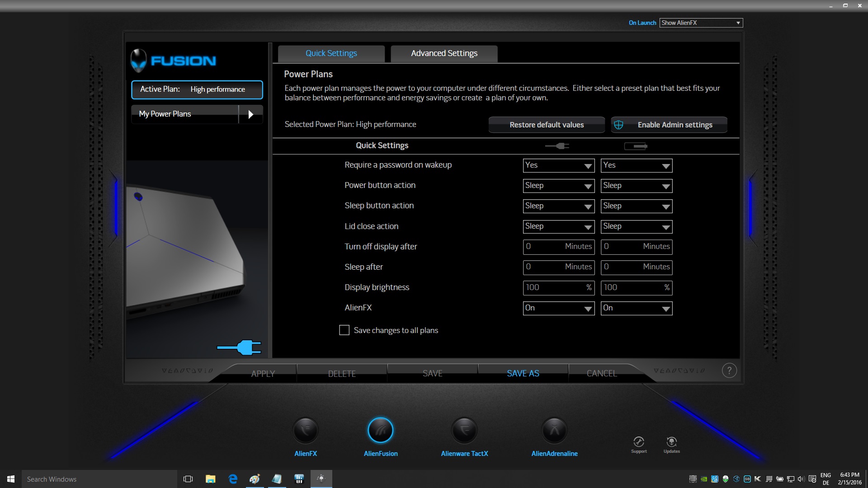
Task: Click the blue power plug status icon
Action: (239, 347)
